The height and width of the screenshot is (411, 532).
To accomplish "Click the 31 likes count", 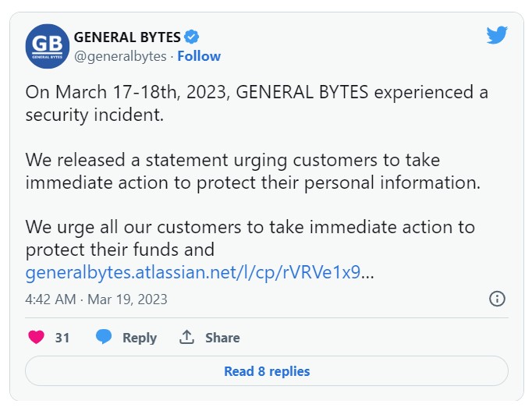I will click(62, 338).
